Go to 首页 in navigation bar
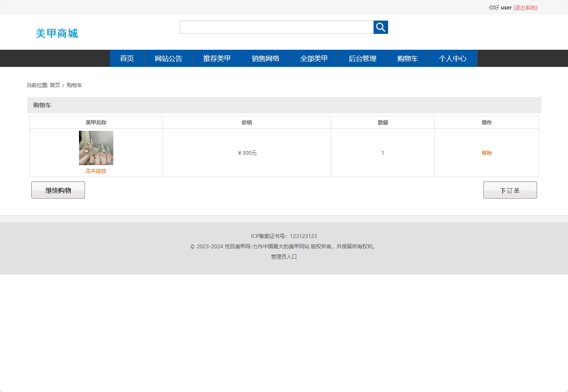The height and width of the screenshot is (392, 568). [127, 58]
